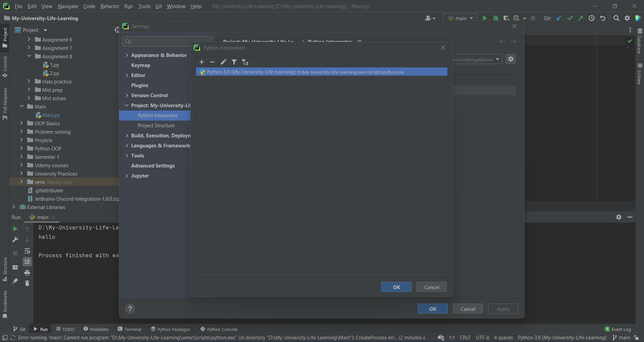The width and height of the screenshot is (644, 342).
Task: Edit interpreter using the pencil icon
Action: [x=223, y=62]
